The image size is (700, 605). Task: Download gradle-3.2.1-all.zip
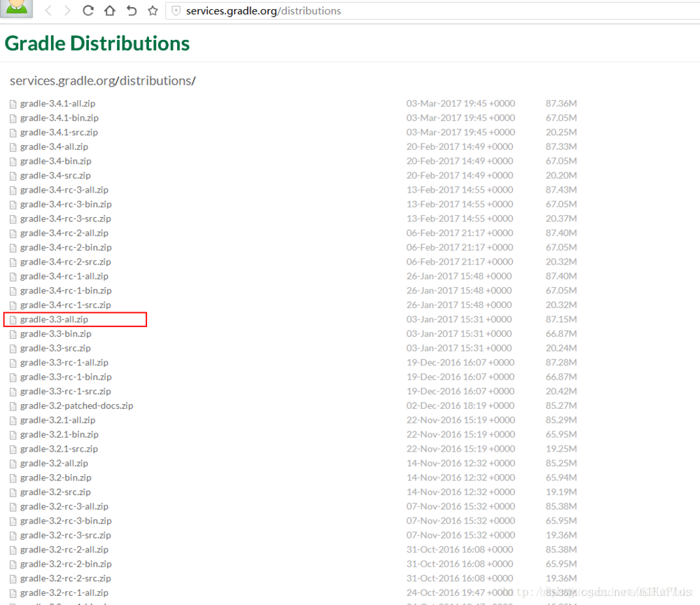[57, 420]
